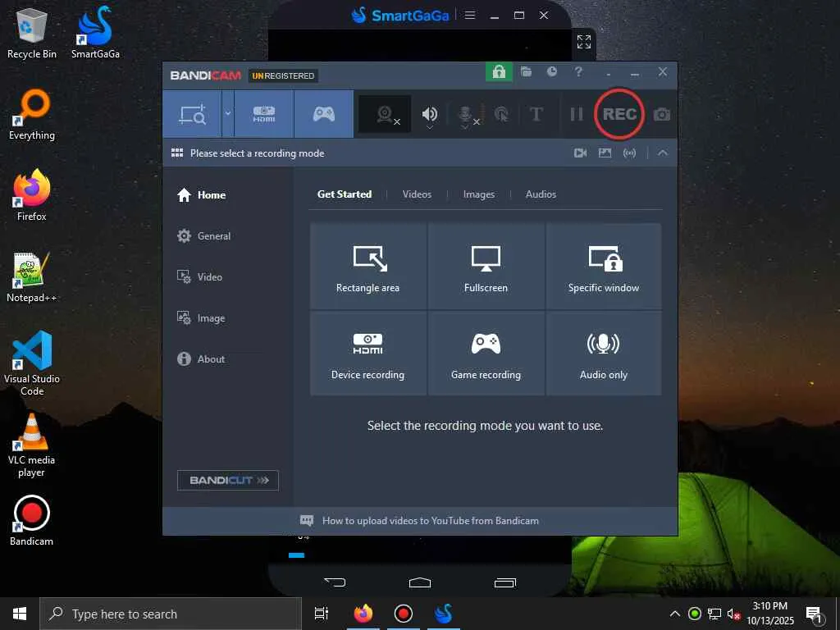840x630 pixels.
Task: Select VLC media player desktop shortcut
Action: 32,445
